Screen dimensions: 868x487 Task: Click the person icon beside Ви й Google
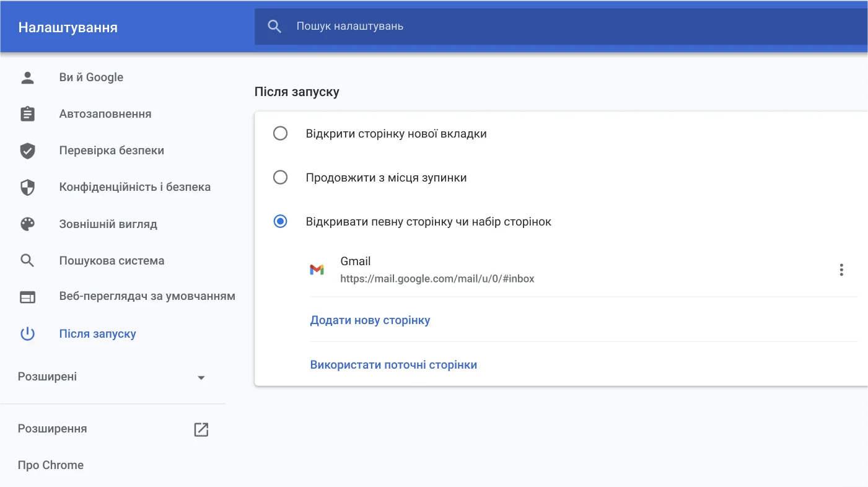[27, 77]
